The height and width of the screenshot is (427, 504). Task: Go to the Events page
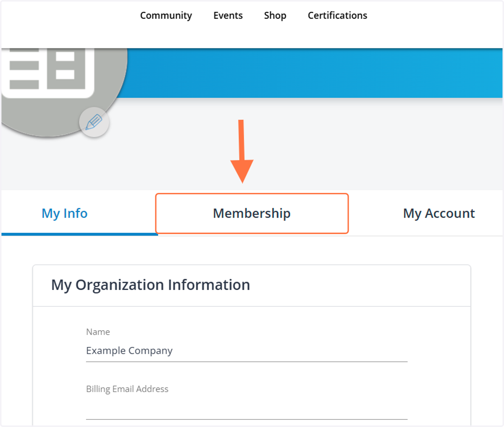click(228, 16)
